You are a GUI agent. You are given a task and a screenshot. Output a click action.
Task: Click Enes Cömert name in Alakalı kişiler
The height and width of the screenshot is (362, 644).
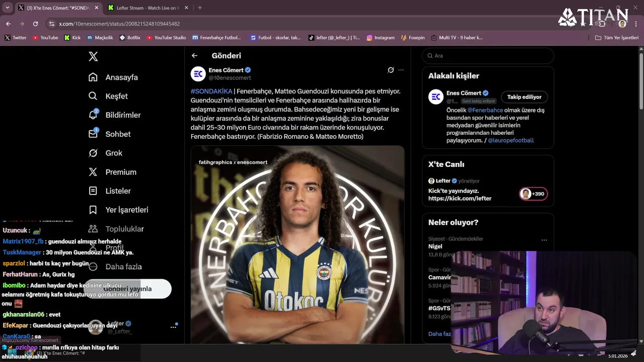pyautogui.click(x=463, y=93)
